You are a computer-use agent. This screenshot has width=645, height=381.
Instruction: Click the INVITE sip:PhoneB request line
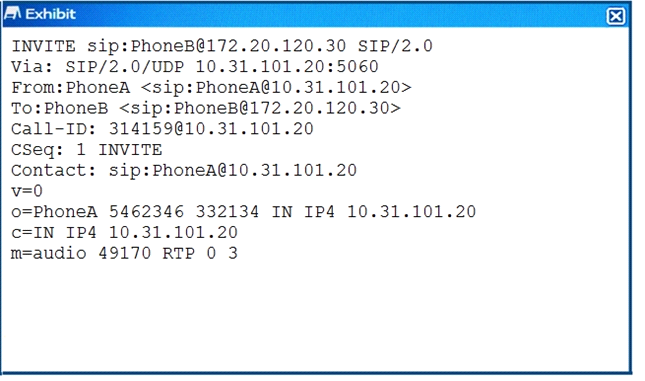pos(222,46)
